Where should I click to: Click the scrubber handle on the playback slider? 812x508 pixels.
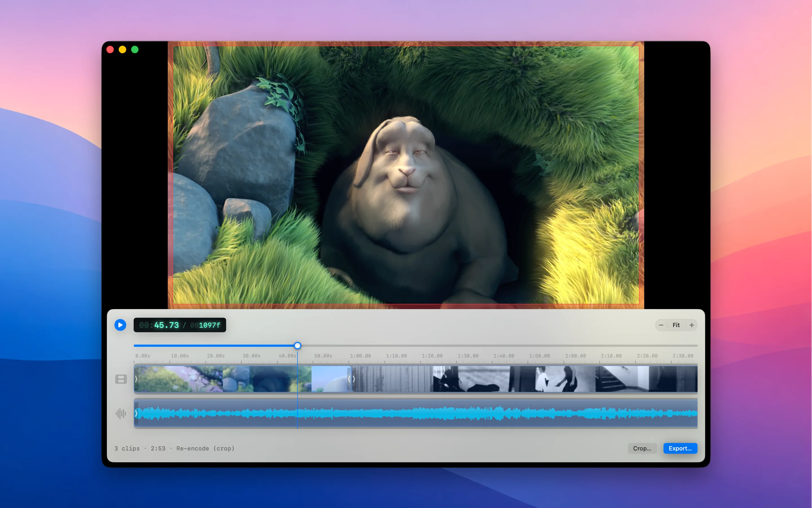[x=297, y=345]
